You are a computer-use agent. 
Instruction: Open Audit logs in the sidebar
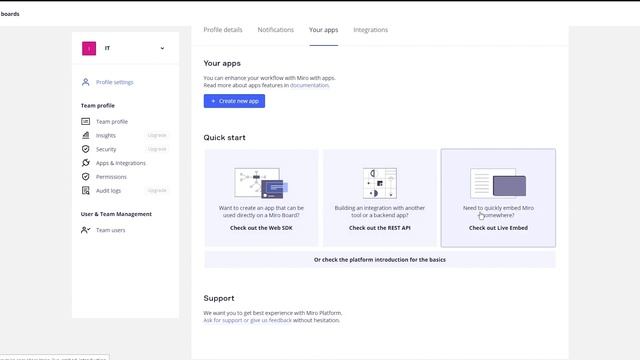[x=109, y=191]
